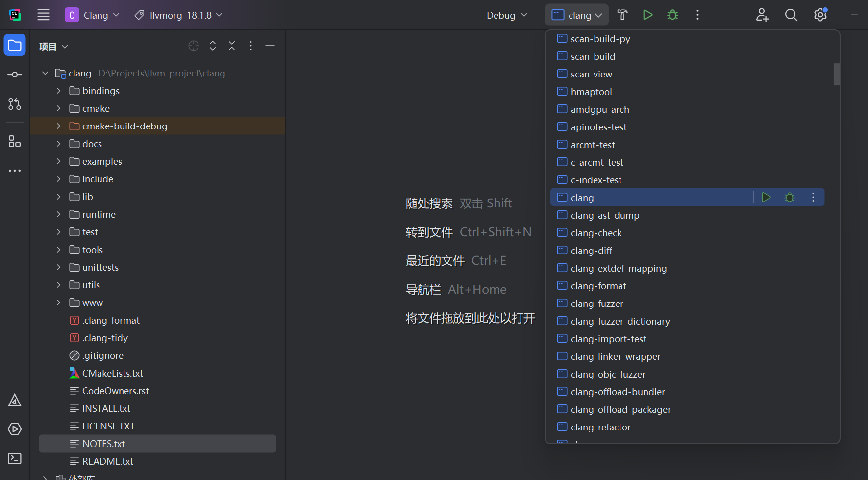Hide the project panel
The image size is (868, 480).
[270, 46]
